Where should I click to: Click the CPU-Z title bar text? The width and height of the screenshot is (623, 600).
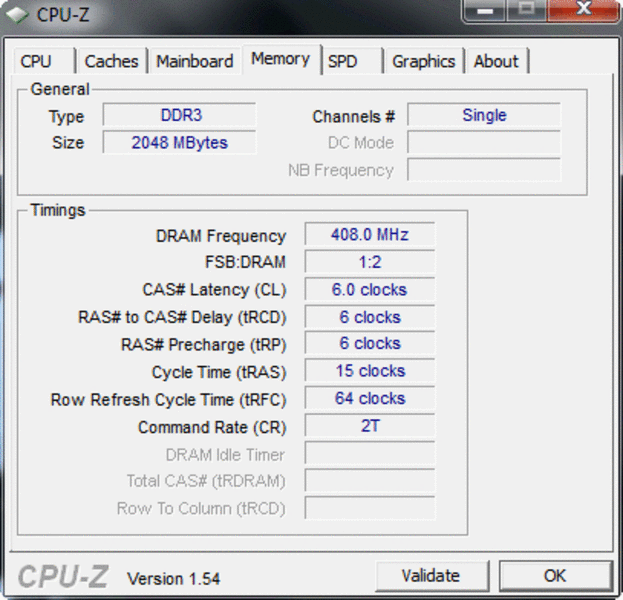point(63,15)
